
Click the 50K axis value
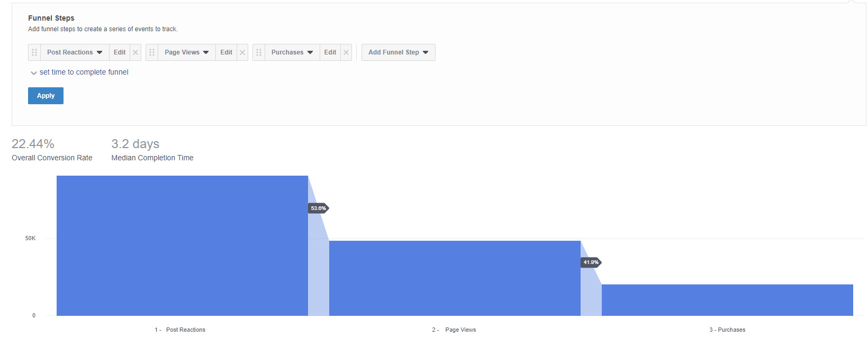click(30, 238)
